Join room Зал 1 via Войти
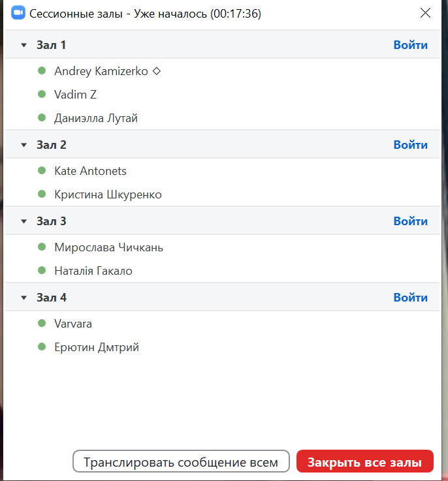The width and height of the screenshot is (448, 481). 411,45
